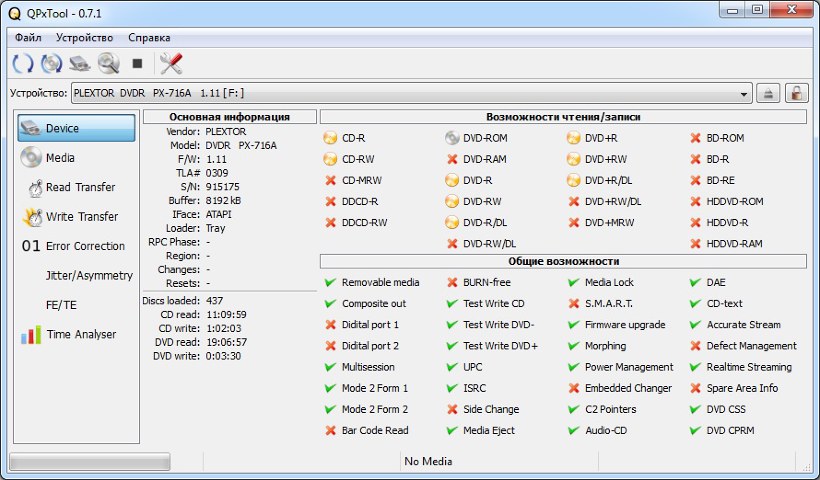
Task: Click the refresh devices toolbar icon
Action: point(22,63)
